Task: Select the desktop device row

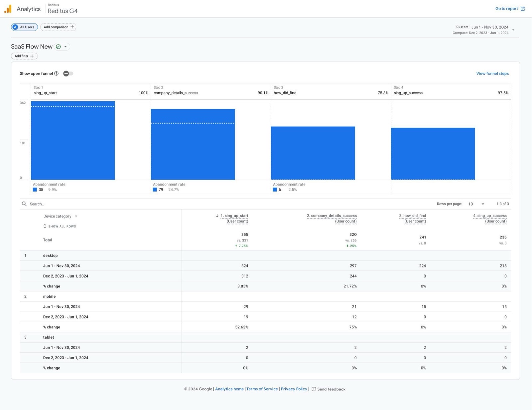Action: tap(265, 256)
